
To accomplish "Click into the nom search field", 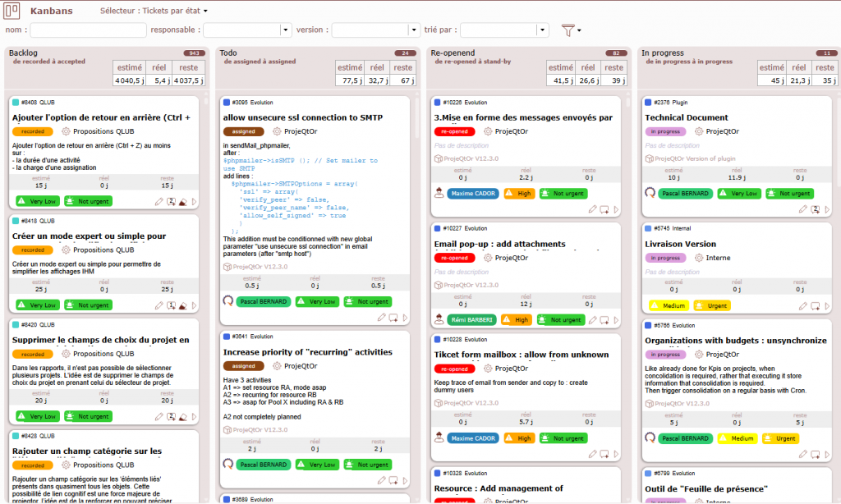I will [x=87, y=30].
